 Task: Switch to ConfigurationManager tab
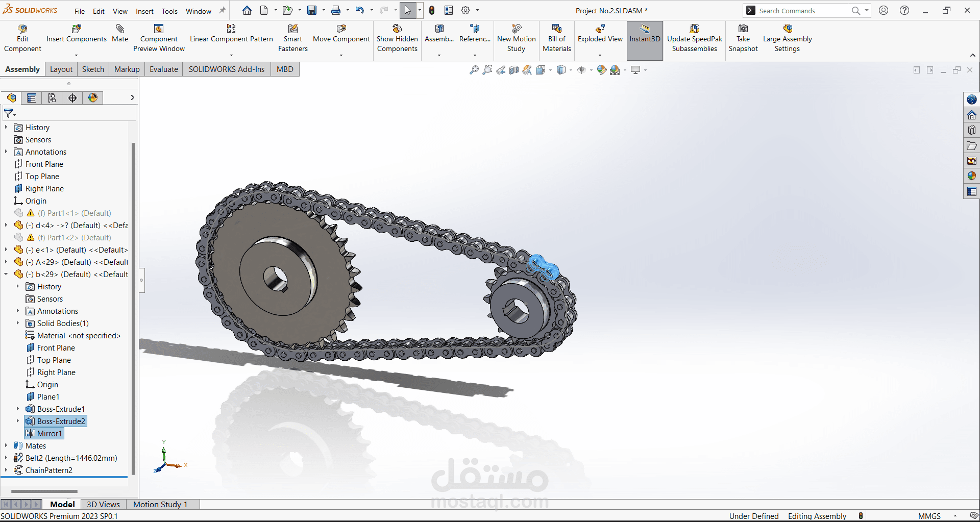(52, 98)
